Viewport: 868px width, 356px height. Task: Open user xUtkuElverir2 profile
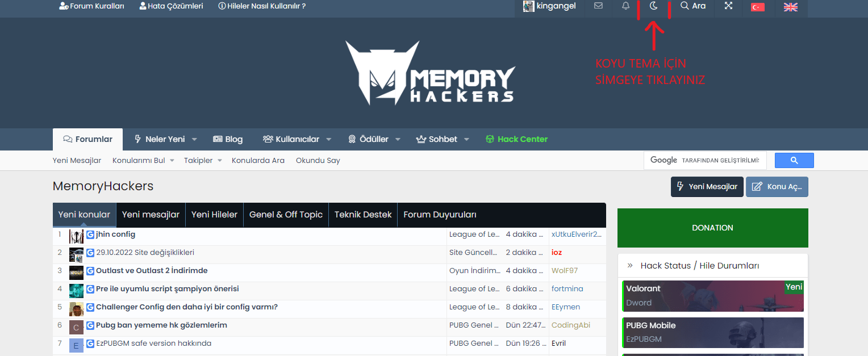click(576, 234)
